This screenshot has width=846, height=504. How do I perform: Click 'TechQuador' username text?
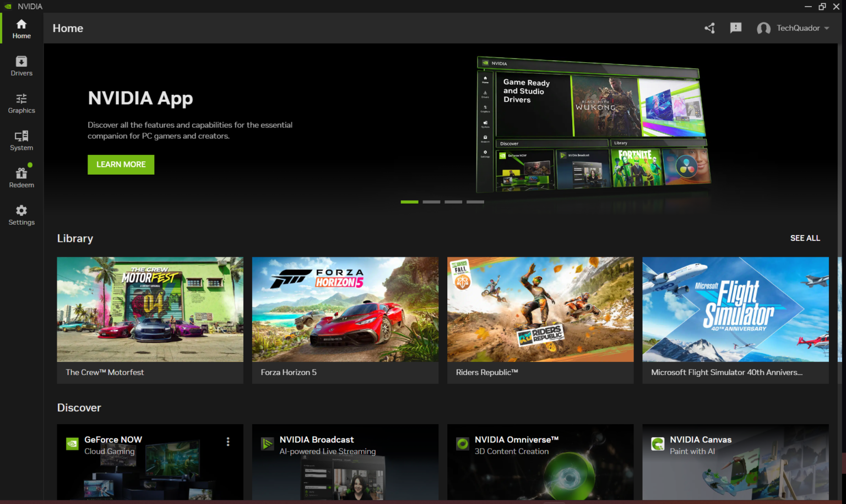point(798,28)
